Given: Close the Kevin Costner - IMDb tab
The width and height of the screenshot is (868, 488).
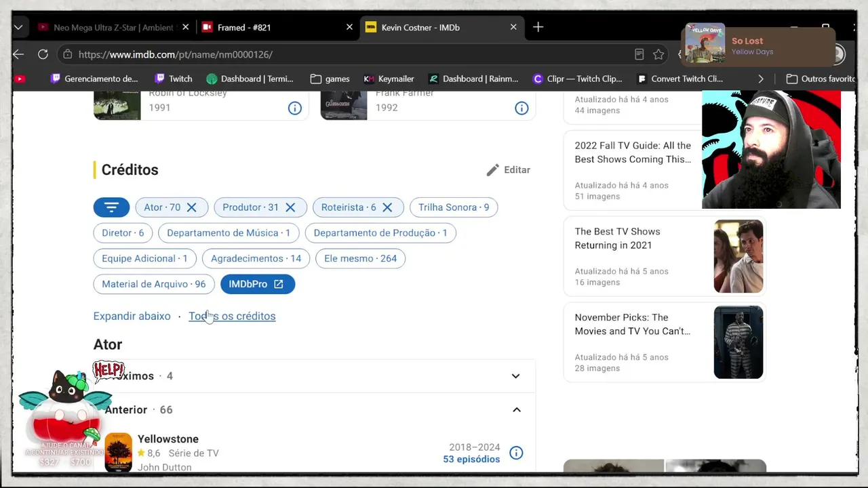Looking at the screenshot, I should pyautogui.click(x=513, y=27).
